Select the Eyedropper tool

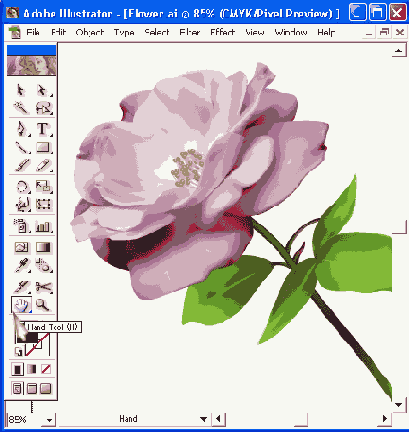[22, 266]
